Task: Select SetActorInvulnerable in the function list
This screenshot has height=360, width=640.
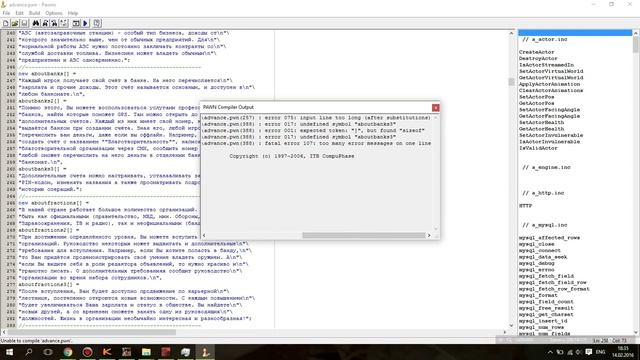Action: click(551, 135)
